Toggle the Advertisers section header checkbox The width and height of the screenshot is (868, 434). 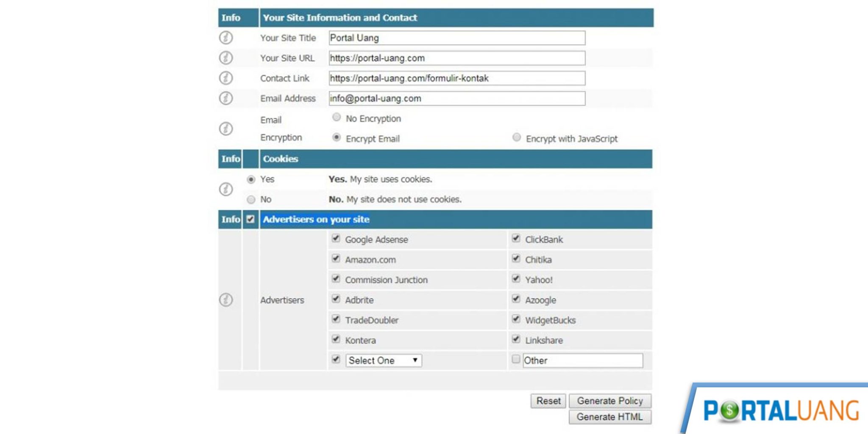250,220
